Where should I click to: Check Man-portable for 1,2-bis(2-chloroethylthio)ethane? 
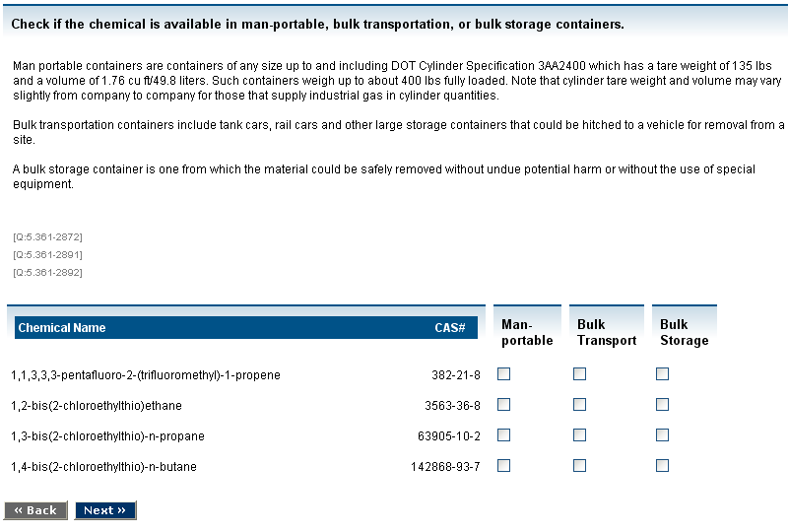(503, 405)
